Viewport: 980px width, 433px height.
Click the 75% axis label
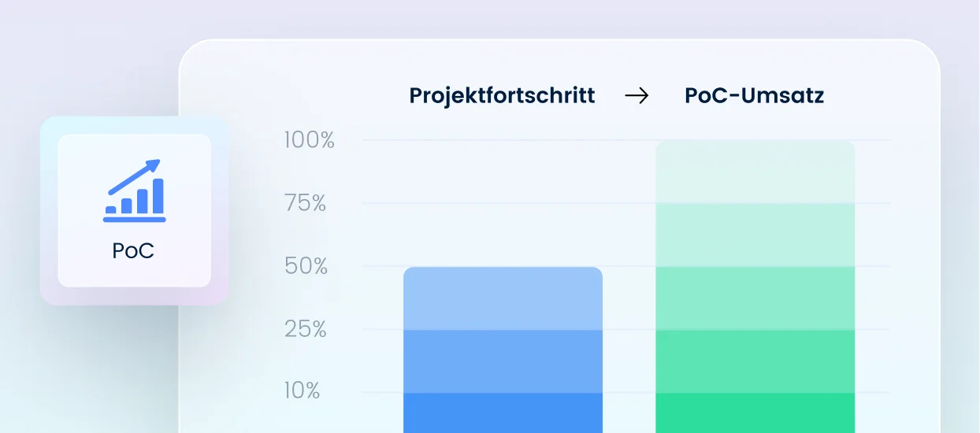point(306,204)
